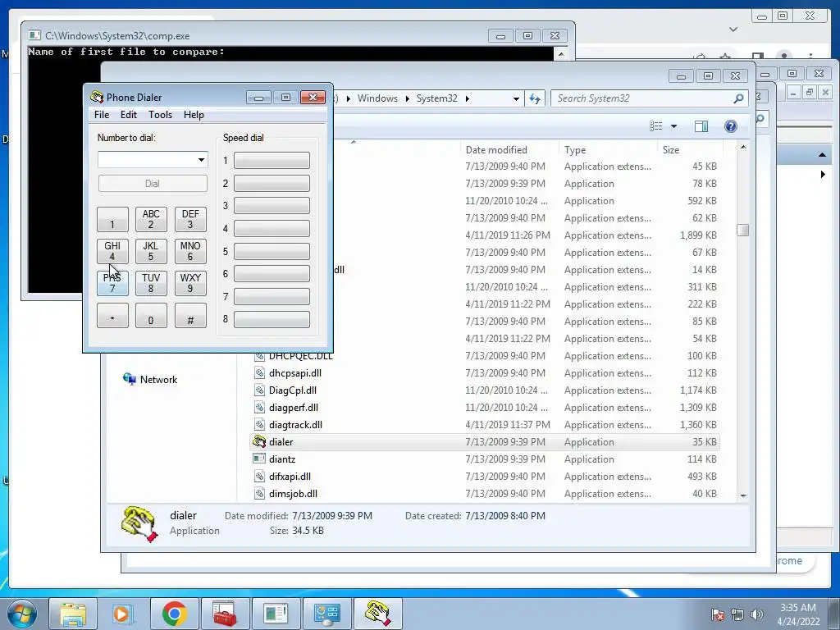Open Google Chrome from the taskbar
Viewport: 840px width, 630px height.
point(174,614)
